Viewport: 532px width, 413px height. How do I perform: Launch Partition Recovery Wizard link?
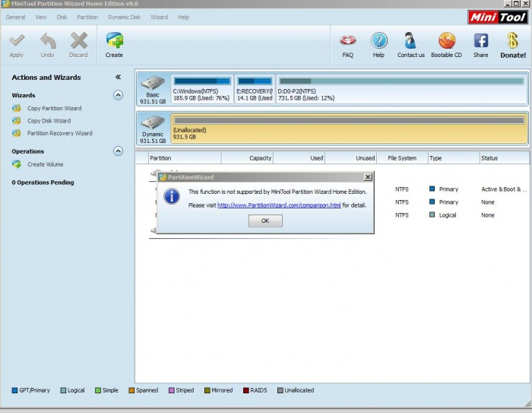pos(60,133)
